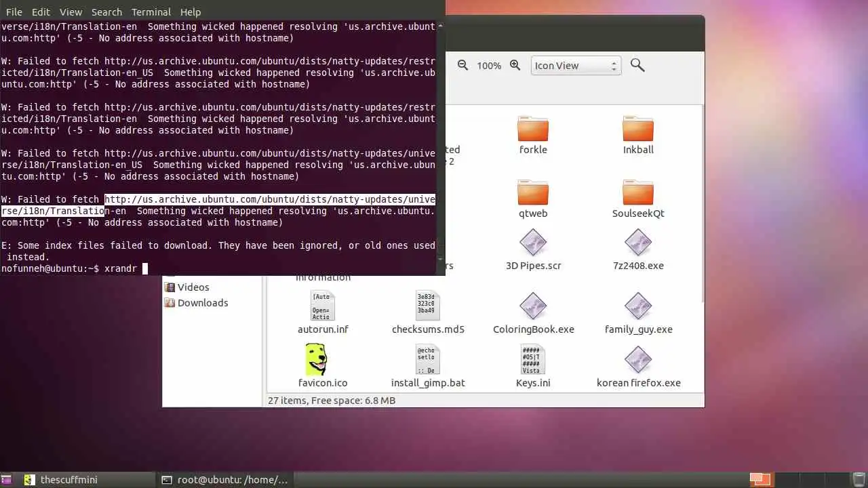
Task: Click the xrandr command prompt line
Action: point(75,268)
